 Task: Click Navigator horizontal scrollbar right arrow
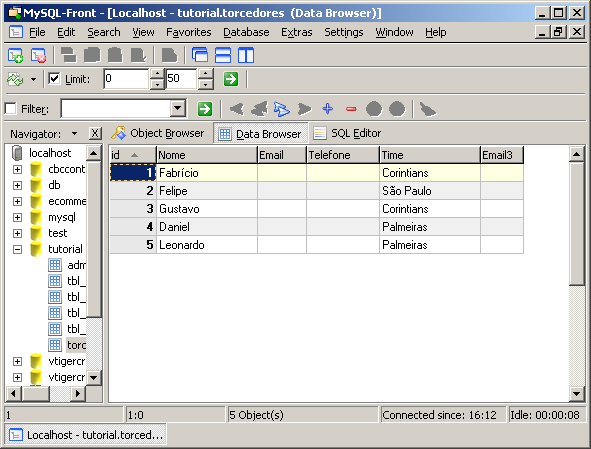coord(78,394)
